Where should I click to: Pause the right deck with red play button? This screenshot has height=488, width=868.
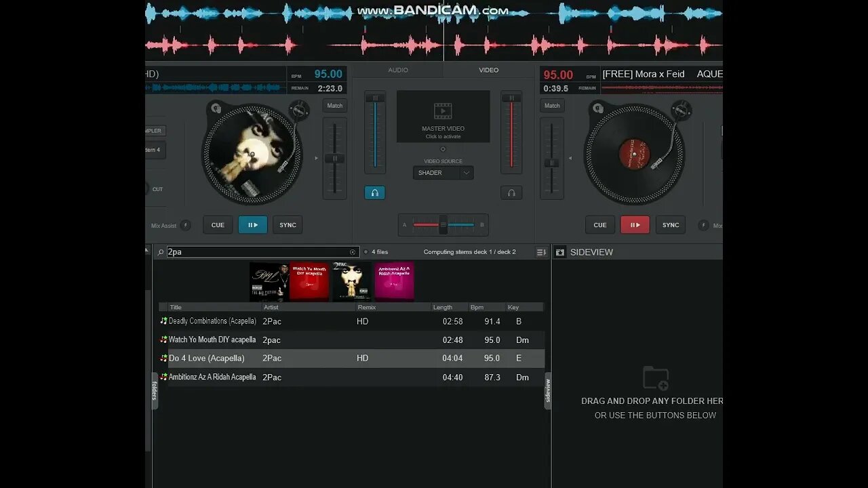click(635, 225)
